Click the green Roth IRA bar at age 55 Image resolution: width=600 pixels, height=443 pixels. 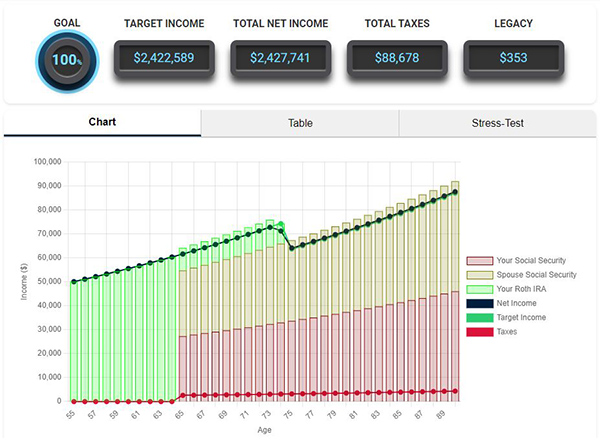pyautogui.click(x=74, y=340)
